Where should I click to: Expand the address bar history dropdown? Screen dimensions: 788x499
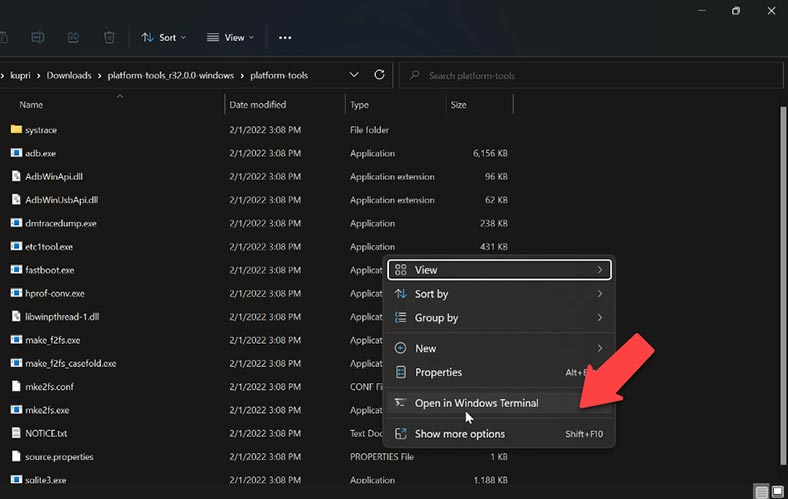[x=354, y=75]
